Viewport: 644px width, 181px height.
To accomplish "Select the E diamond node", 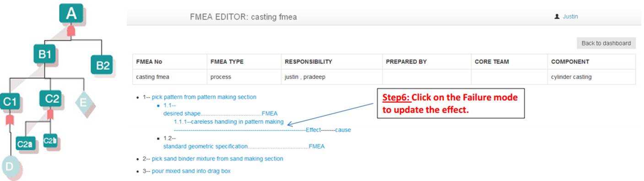I will (83, 102).
